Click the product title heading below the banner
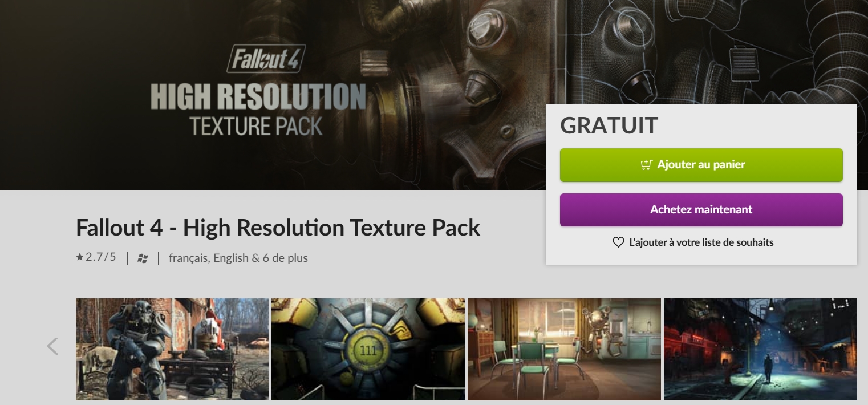 point(278,228)
